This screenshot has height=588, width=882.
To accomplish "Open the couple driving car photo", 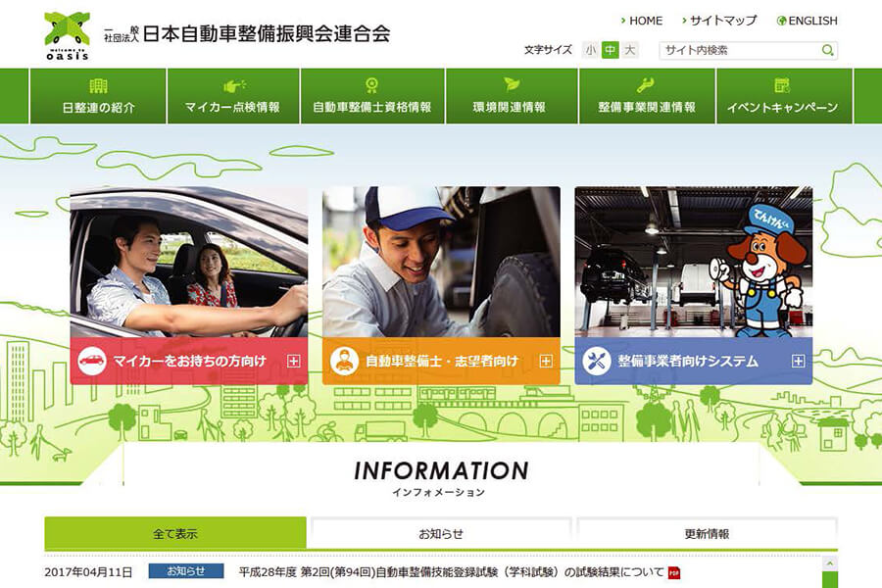I will click(x=189, y=263).
